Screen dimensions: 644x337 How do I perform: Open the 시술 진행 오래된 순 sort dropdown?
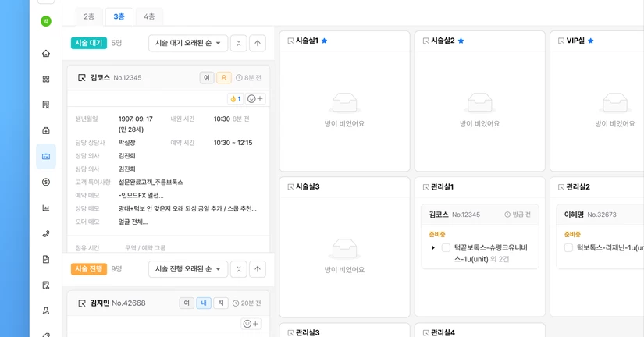(187, 269)
